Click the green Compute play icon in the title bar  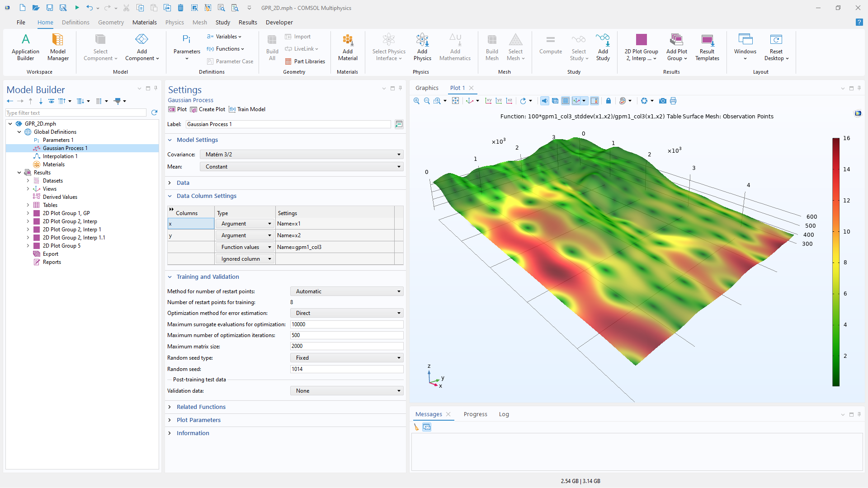(x=77, y=8)
